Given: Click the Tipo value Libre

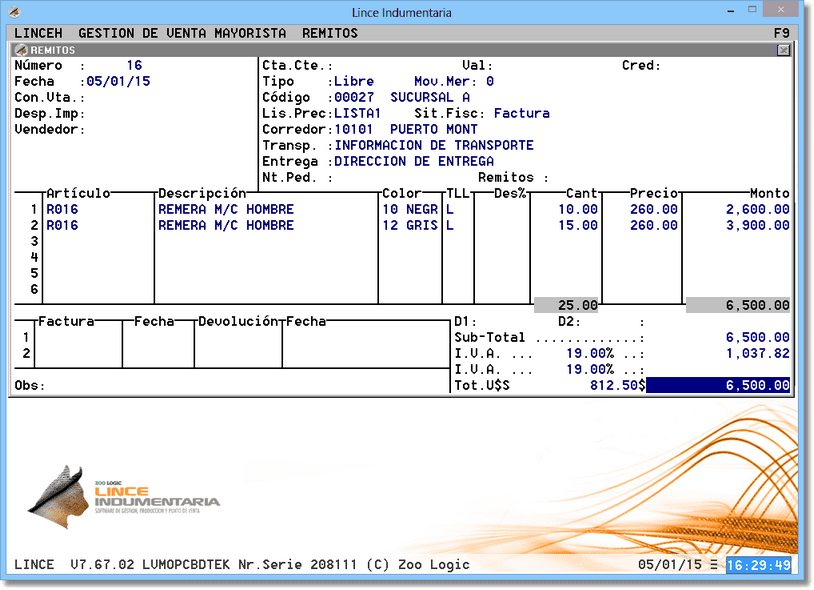Looking at the screenshot, I should tap(354, 81).
